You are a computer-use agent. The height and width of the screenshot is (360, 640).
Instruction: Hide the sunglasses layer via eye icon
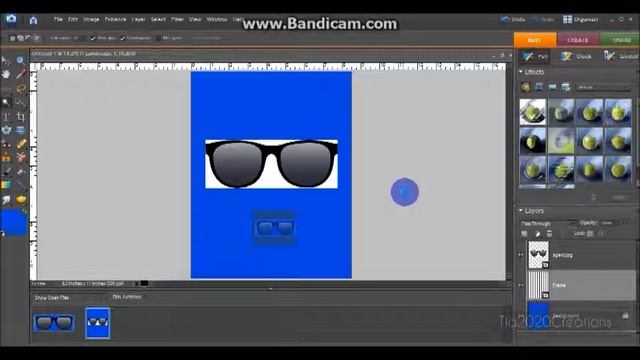(x=521, y=255)
